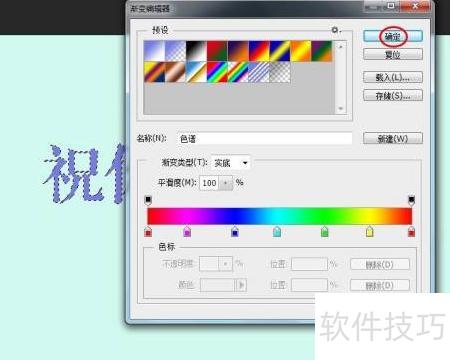
Task: Open the 平滑度 smoothness percent arrow
Action: pyautogui.click(x=226, y=183)
